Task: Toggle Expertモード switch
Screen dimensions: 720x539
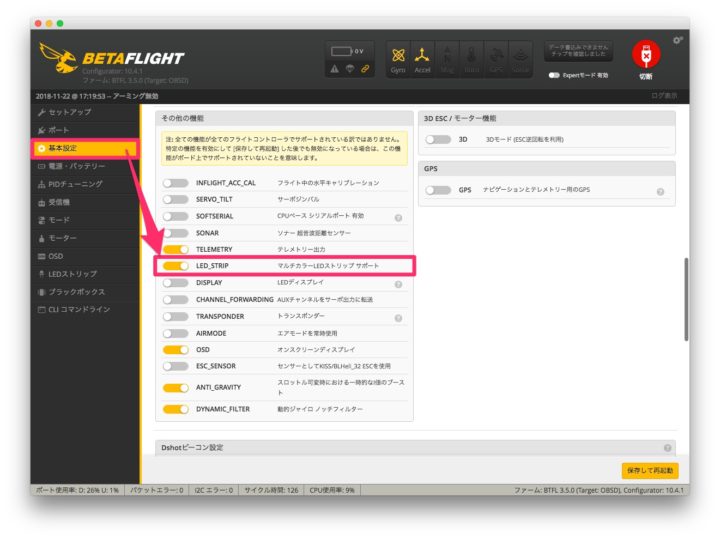Action: pos(553,75)
